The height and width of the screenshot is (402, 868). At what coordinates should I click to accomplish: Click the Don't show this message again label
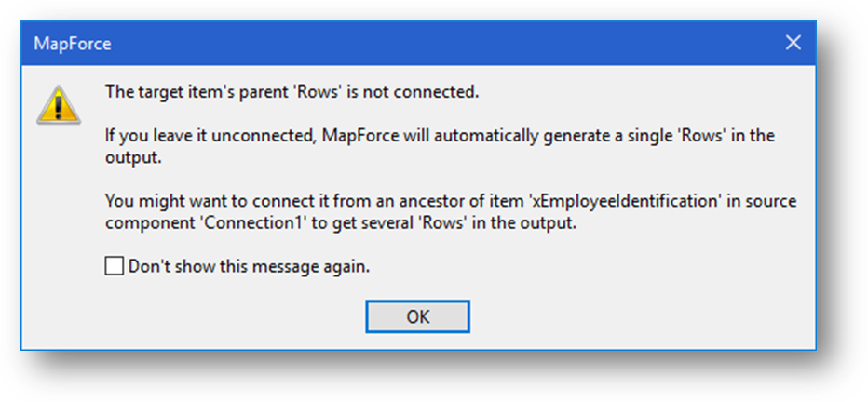[x=249, y=266]
